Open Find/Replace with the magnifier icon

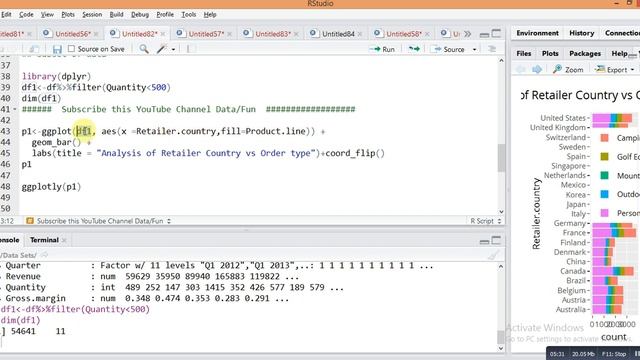pyautogui.click(x=144, y=49)
